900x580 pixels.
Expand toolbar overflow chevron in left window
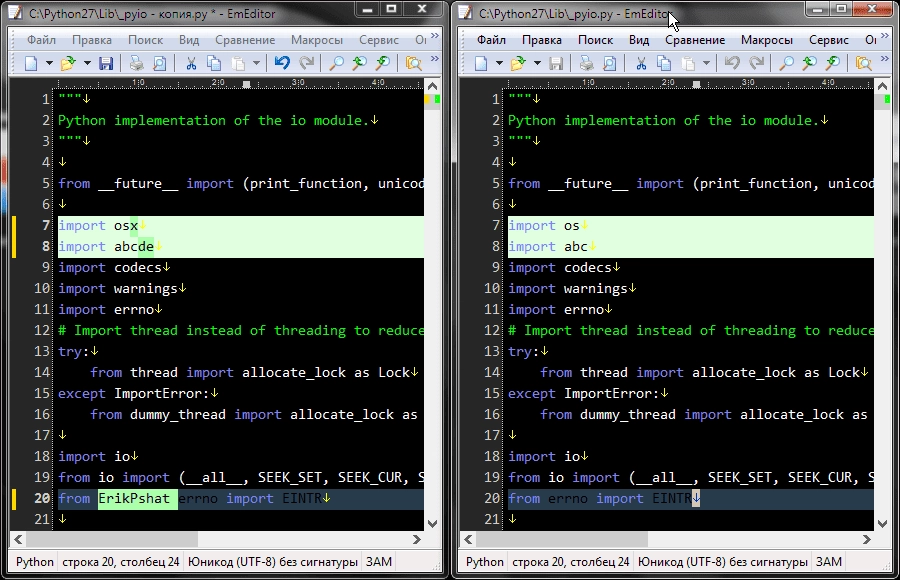click(435, 59)
